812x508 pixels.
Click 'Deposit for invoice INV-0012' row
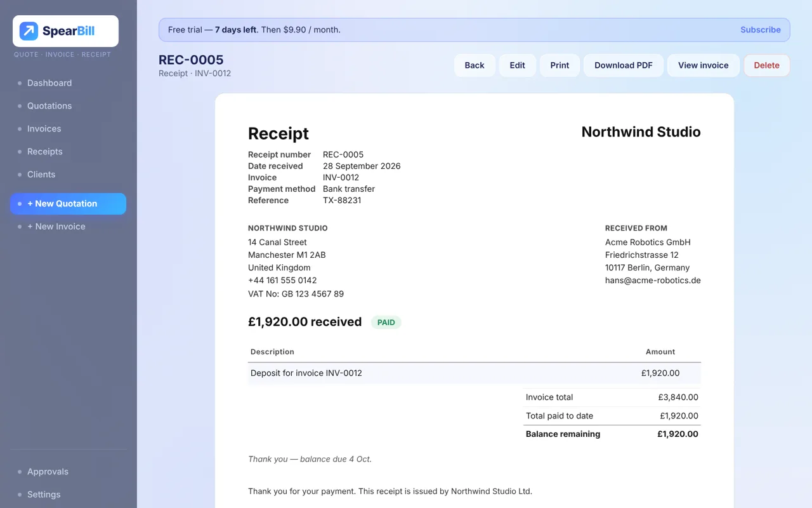tap(475, 373)
